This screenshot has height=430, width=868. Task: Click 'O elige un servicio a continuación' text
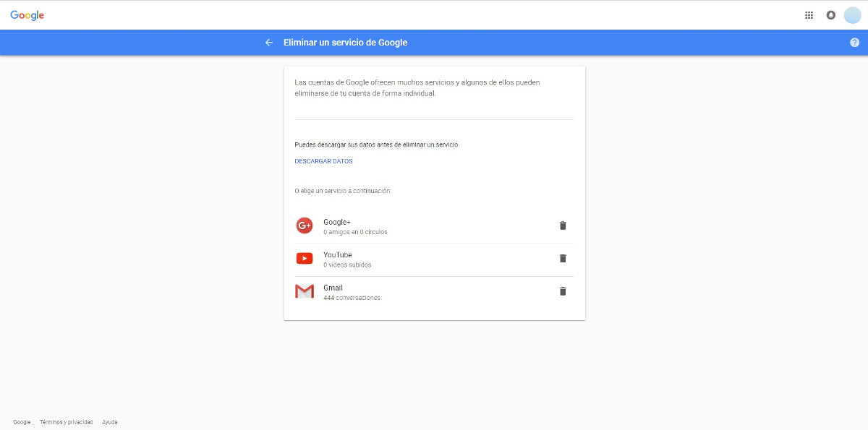343,191
